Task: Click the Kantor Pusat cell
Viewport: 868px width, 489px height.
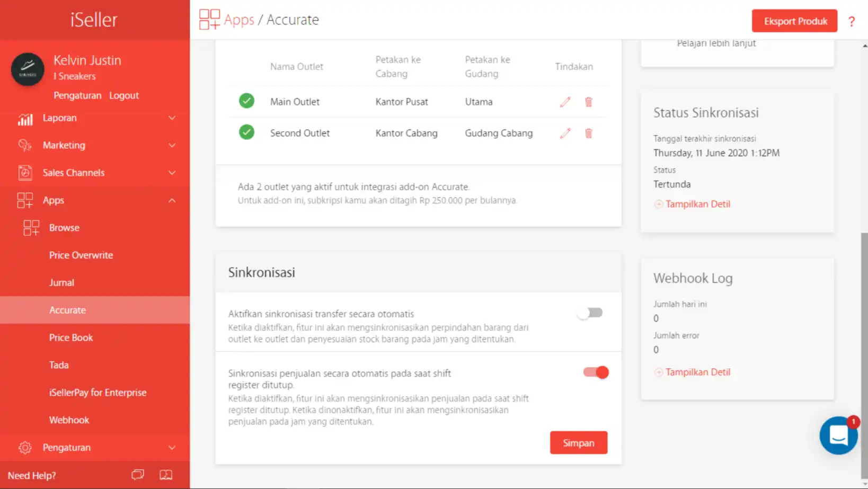Action: (402, 102)
